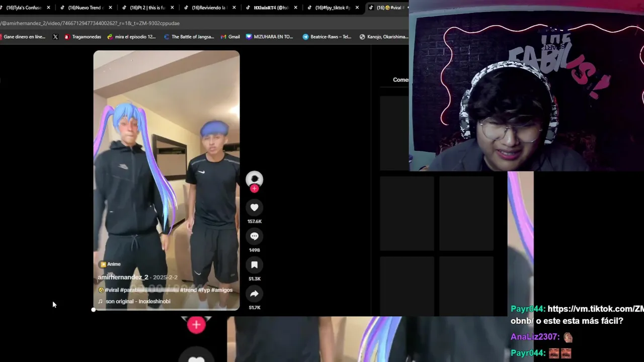Close the HXluisRT4 tab
Viewport: 644px width, 362px height.
pos(296,8)
